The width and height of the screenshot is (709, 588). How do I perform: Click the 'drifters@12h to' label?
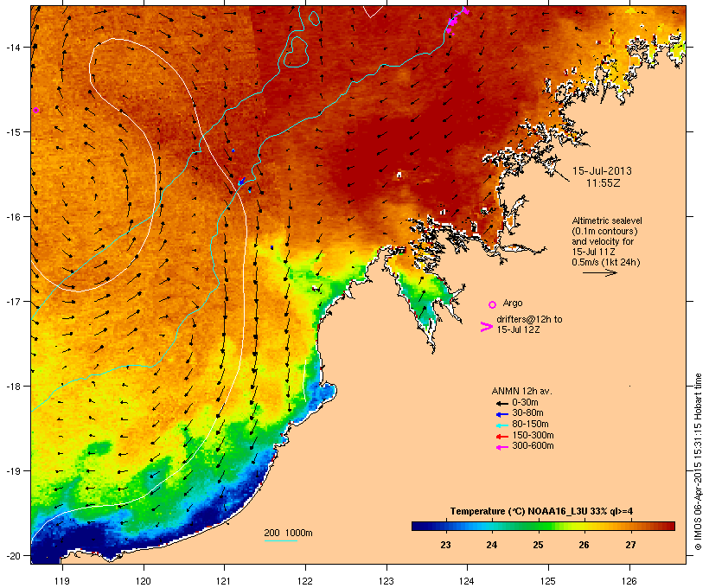click(x=529, y=319)
